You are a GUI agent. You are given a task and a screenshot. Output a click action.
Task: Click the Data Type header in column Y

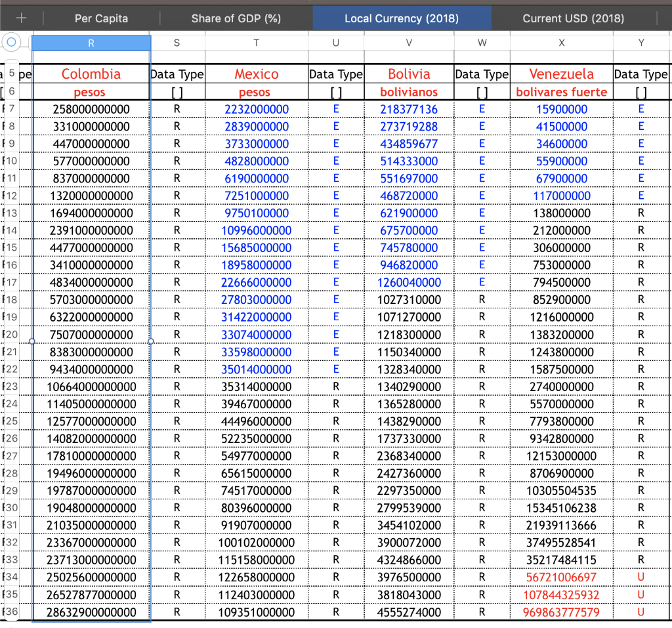tap(641, 74)
